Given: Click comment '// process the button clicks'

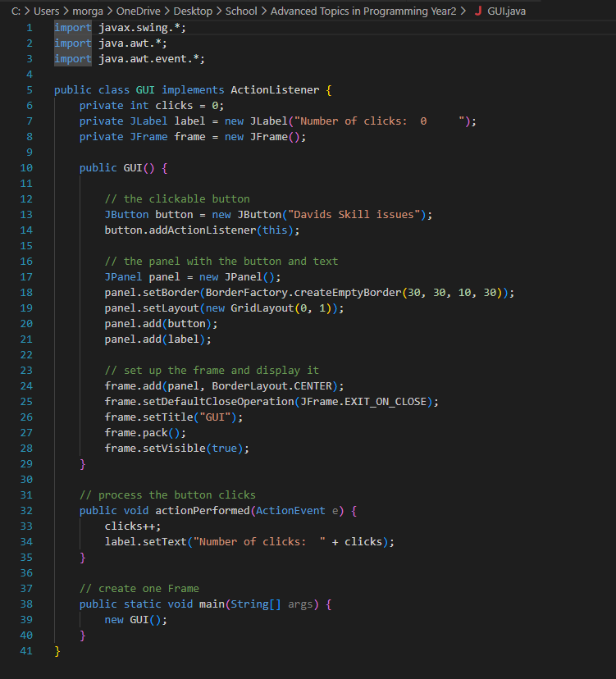Looking at the screenshot, I should tap(167, 495).
